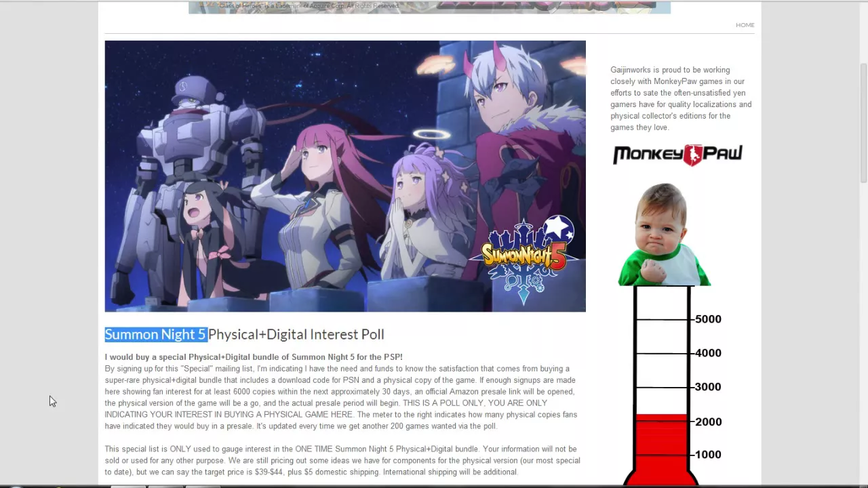Click the 3000 mark on the meter
Viewport: 868px width, 488px height.
coord(708,387)
